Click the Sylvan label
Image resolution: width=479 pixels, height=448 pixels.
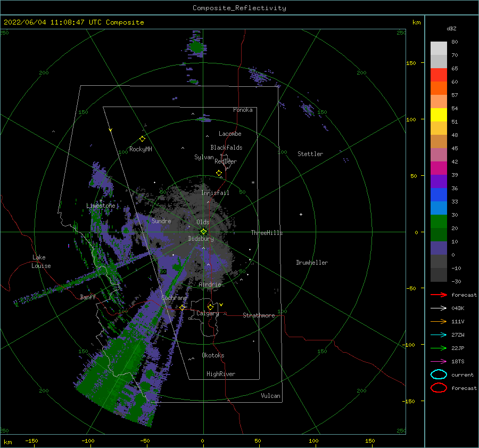click(204, 157)
